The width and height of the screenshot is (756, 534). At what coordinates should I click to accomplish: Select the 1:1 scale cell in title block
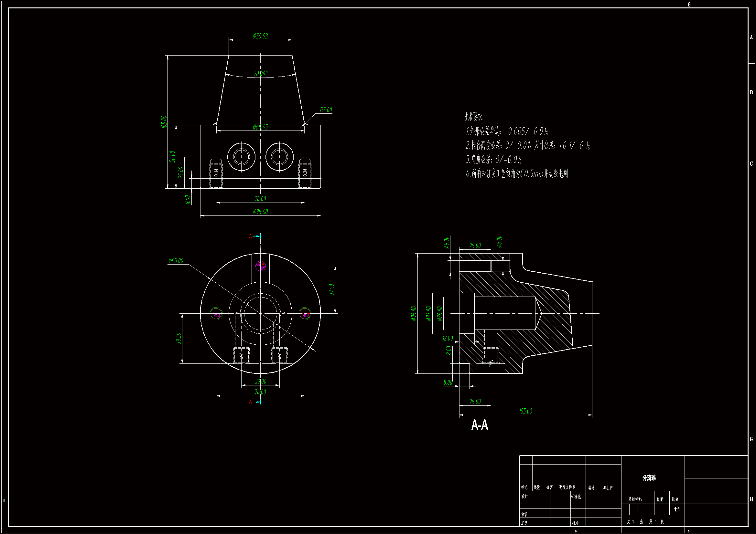tap(677, 509)
